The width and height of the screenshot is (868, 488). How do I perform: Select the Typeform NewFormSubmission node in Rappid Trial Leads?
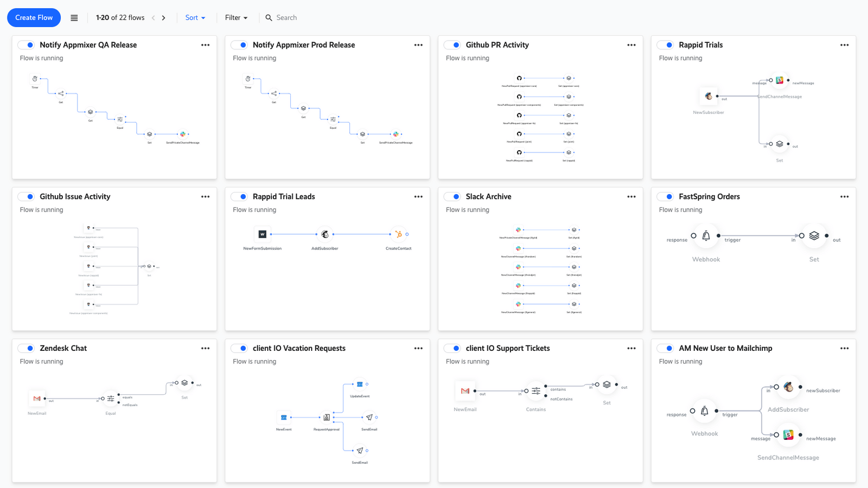(x=263, y=234)
